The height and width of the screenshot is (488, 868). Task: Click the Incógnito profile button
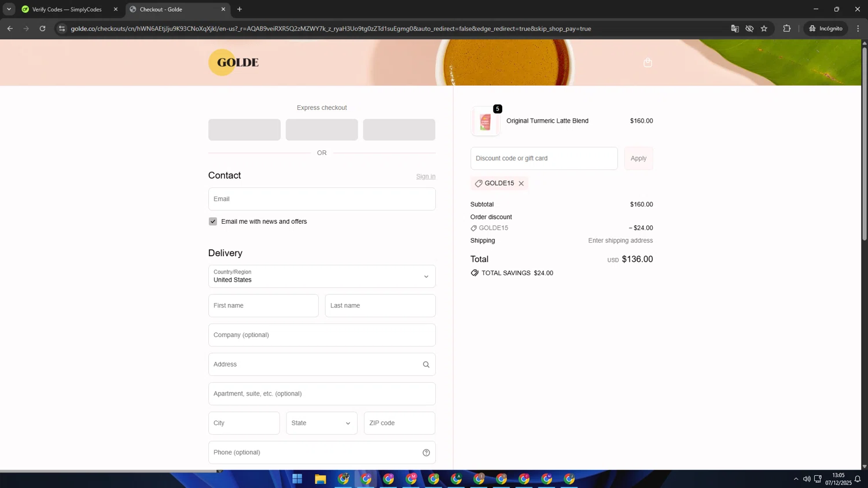826,28
